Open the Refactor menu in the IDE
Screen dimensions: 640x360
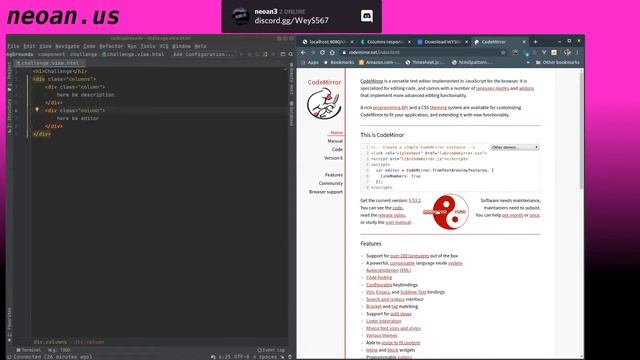click(x=111, y=46)
